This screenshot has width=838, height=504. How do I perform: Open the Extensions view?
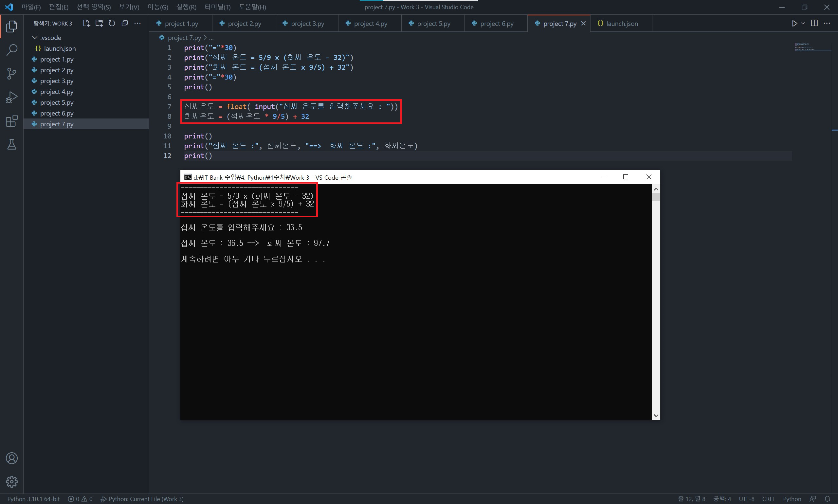11,121
